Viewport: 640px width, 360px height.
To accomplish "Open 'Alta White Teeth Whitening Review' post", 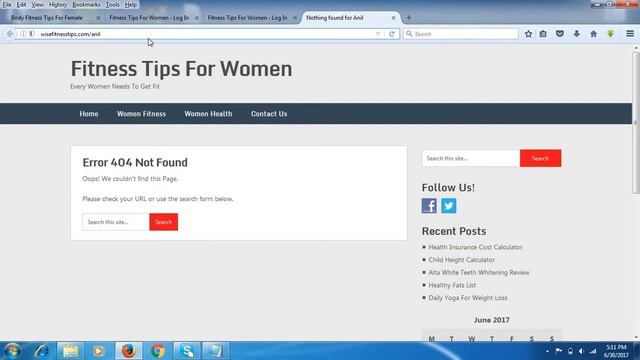I will click(x=479, y=272).
